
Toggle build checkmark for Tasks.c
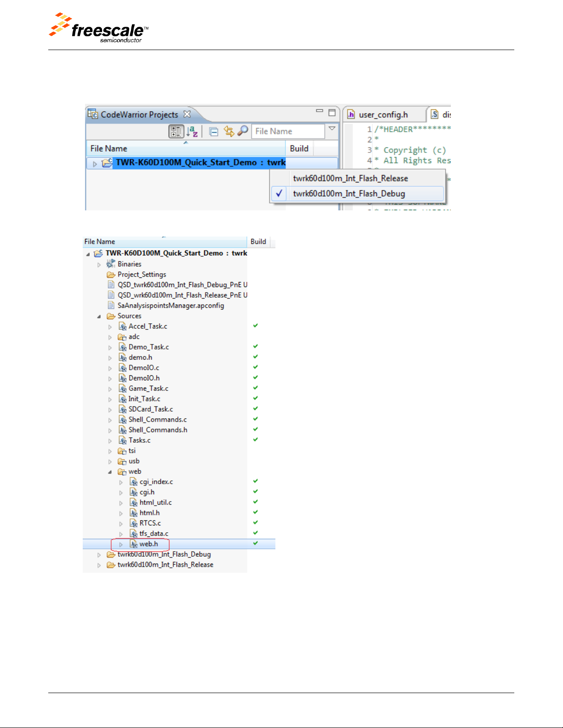point(256,440)
